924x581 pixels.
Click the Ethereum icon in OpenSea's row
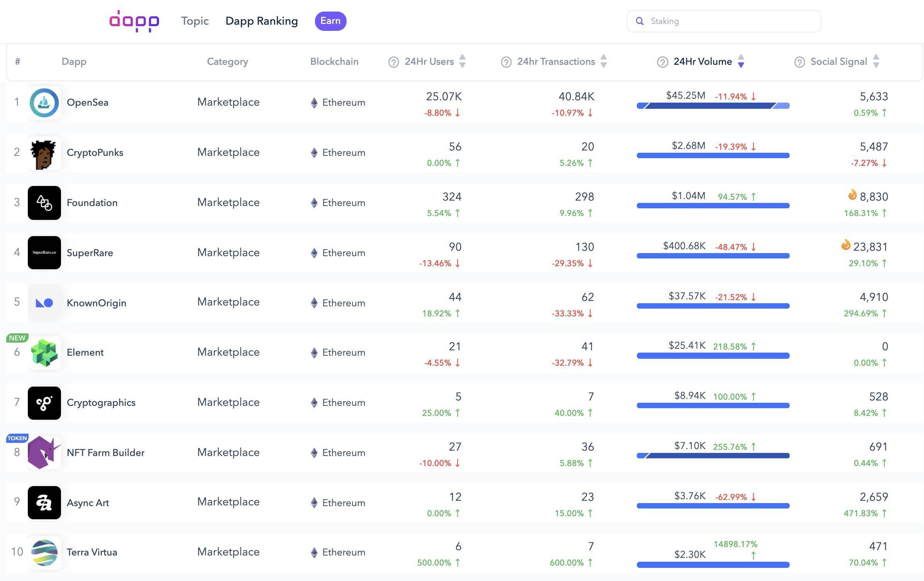click(314, 102)
